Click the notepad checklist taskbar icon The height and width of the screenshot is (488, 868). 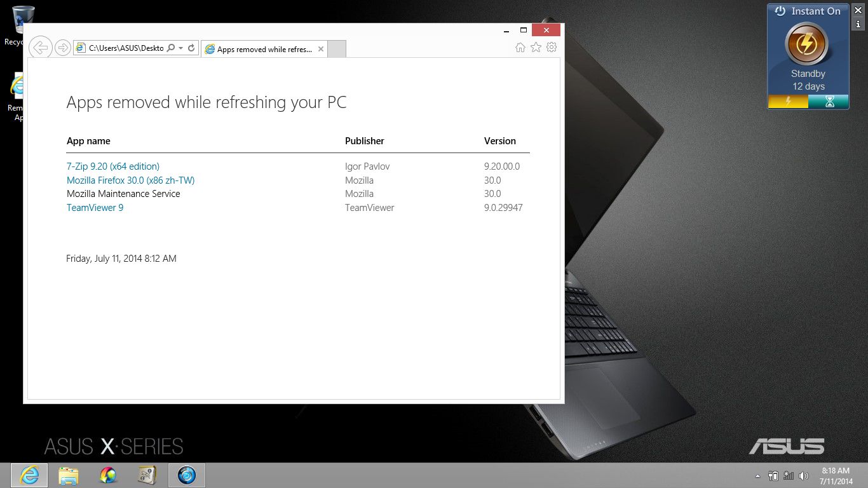(147, 475)
